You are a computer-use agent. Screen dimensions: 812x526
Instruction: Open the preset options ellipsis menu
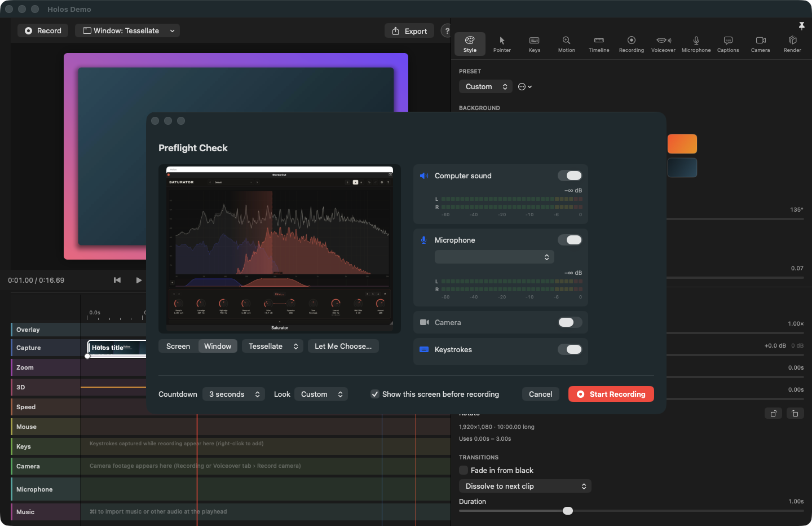(525, 87)
